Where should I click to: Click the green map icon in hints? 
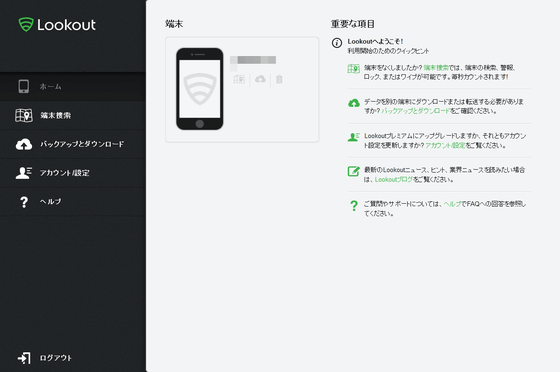coord(354,69)
